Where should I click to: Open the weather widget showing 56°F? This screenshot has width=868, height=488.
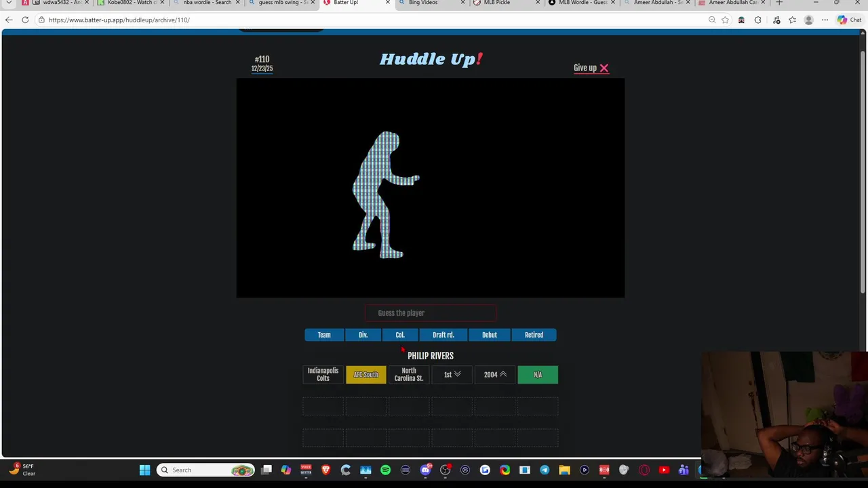pyautogui.click(x=20, y=470)
